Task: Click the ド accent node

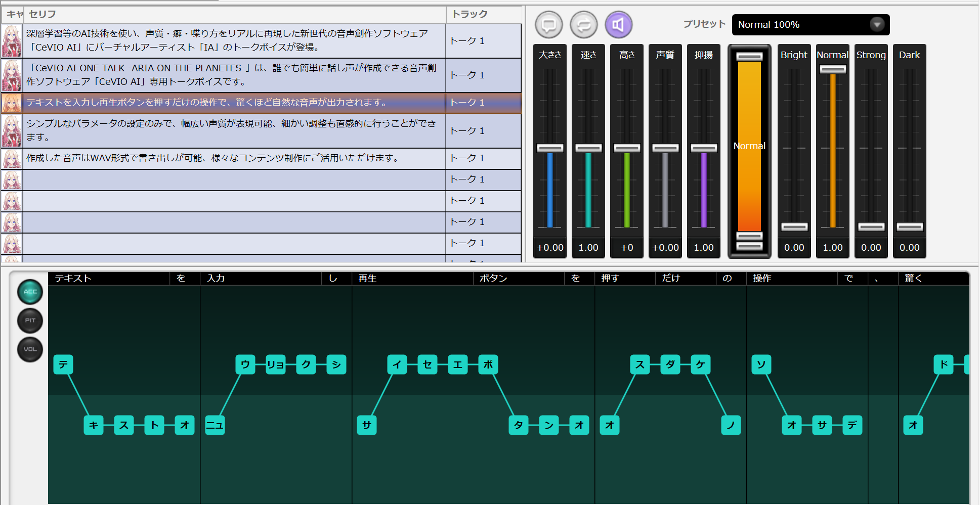Action: pos(944,364)
